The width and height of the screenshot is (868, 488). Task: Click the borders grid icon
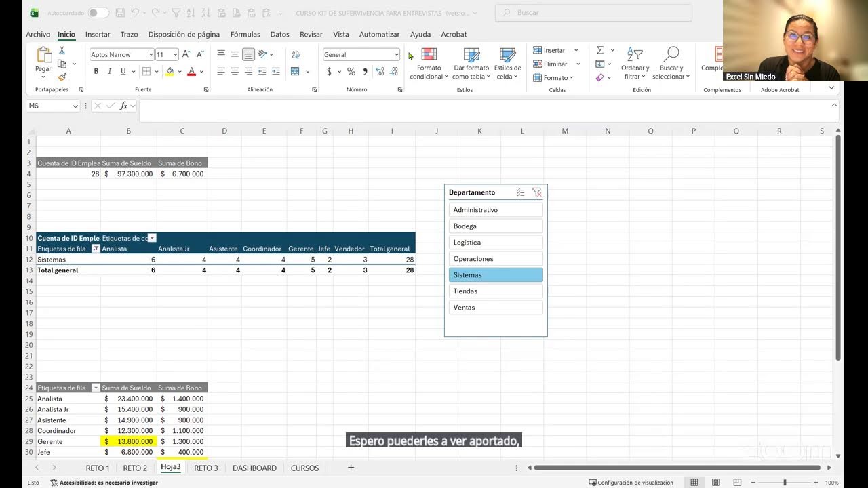point(146,71)
